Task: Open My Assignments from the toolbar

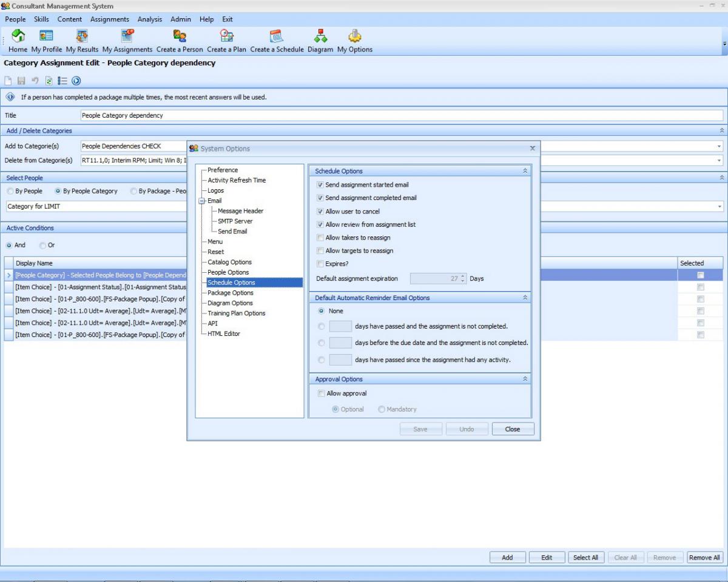Action: coord(127,36)
